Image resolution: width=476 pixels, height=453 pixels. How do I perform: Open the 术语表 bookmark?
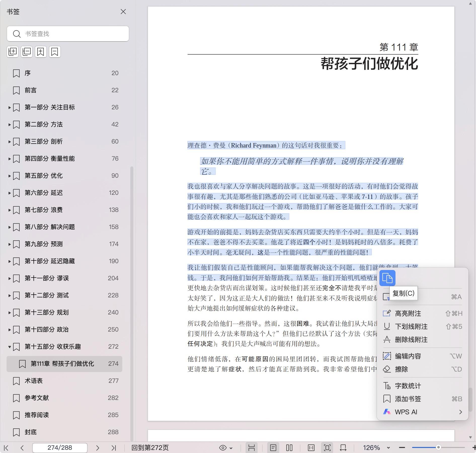(34, 381)
